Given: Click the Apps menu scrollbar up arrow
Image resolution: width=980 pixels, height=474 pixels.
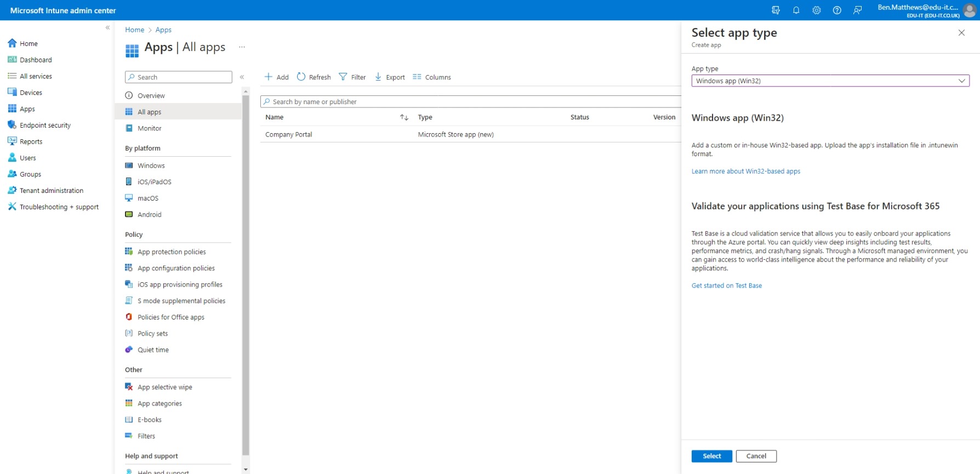Looking at the screenshot, I should click(x=246, y=91).
